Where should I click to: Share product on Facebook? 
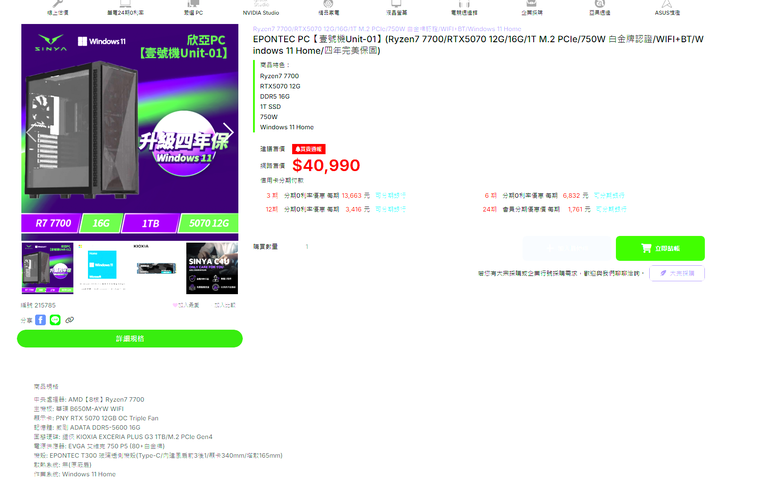click(x=41, y=320)
